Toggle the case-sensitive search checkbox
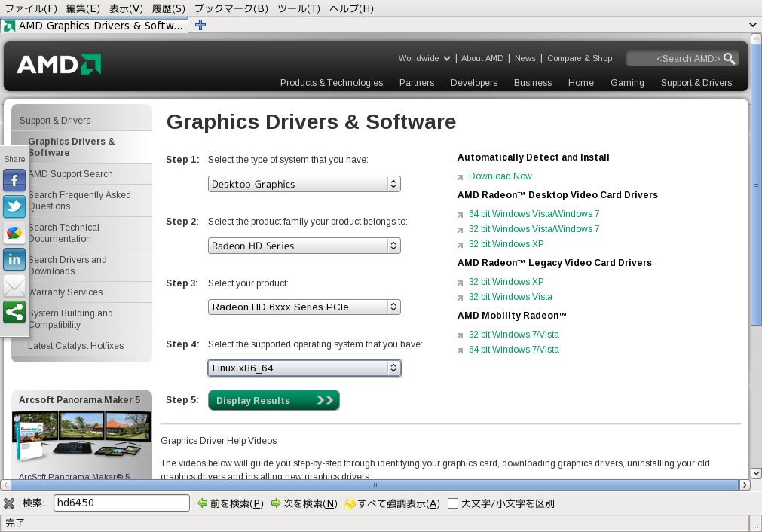762x532 pixels. tap(453, 503)
